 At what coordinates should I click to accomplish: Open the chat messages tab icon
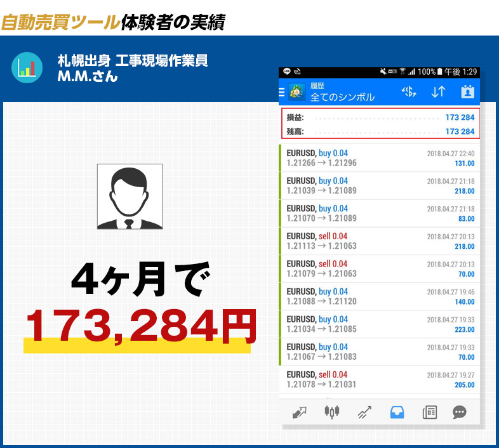tap(460, 412)
